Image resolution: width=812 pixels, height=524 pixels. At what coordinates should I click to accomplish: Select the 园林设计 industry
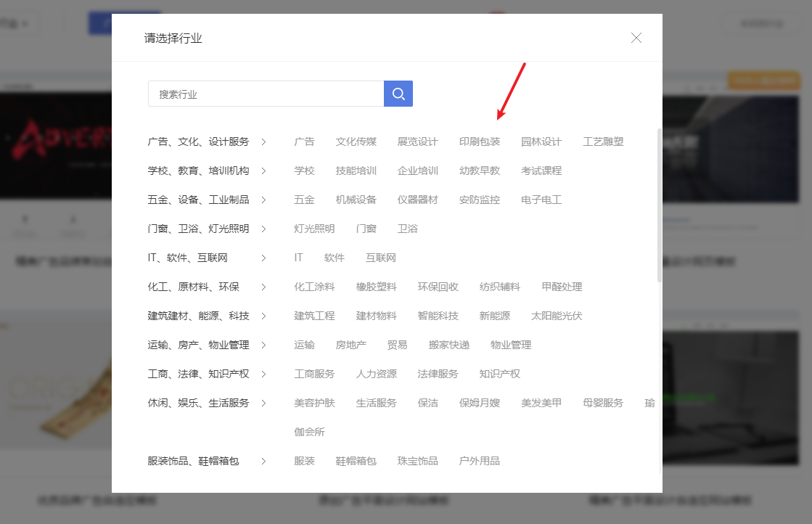(541, 142)
